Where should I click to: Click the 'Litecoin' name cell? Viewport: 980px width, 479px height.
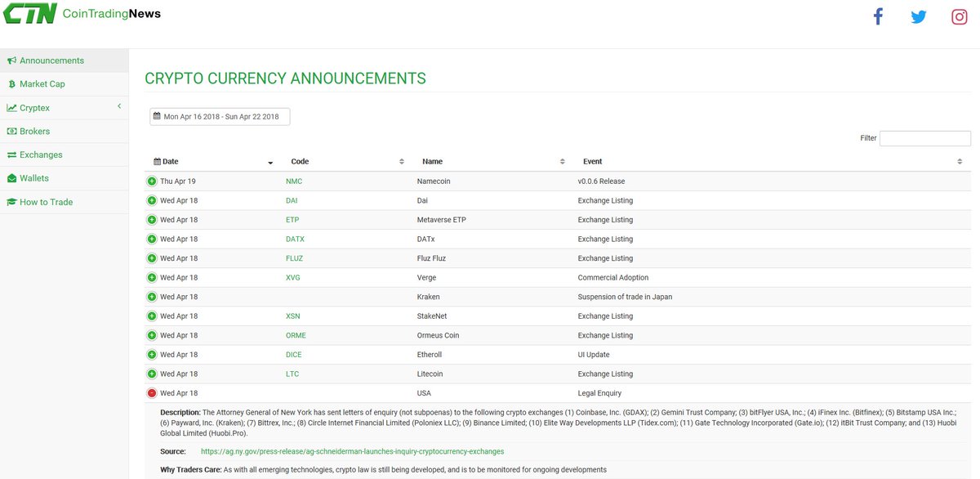(430, 374)
